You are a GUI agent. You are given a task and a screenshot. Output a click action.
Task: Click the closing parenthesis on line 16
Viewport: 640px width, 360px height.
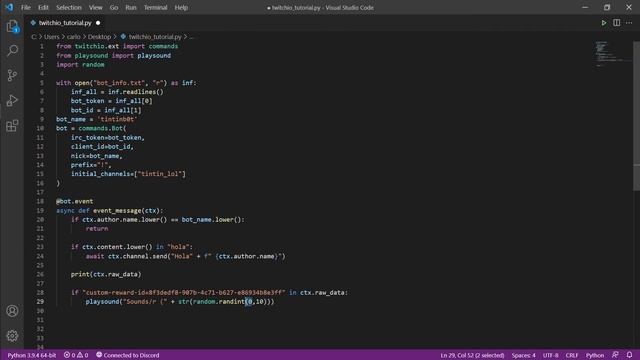coord(58,183)
